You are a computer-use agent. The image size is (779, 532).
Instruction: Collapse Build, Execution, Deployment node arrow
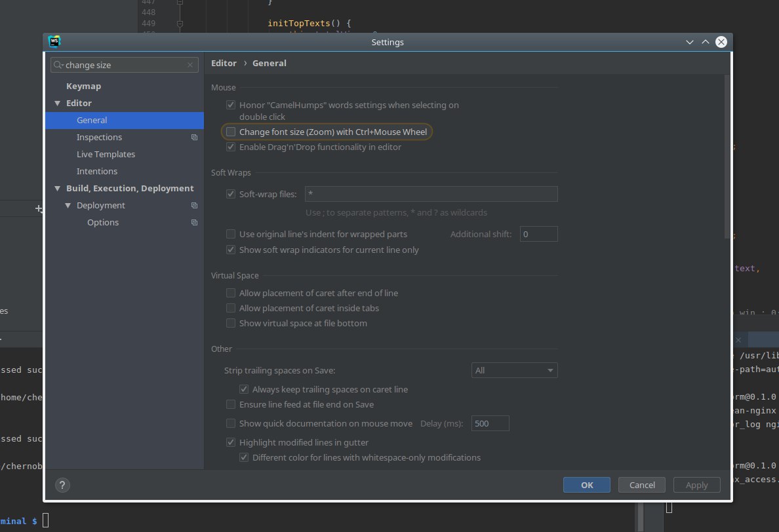tap(57, 189)
